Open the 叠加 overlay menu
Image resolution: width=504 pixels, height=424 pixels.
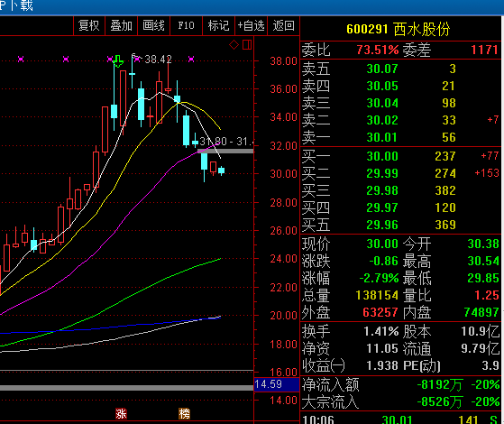pyautogui.click(x=121, y=25)
